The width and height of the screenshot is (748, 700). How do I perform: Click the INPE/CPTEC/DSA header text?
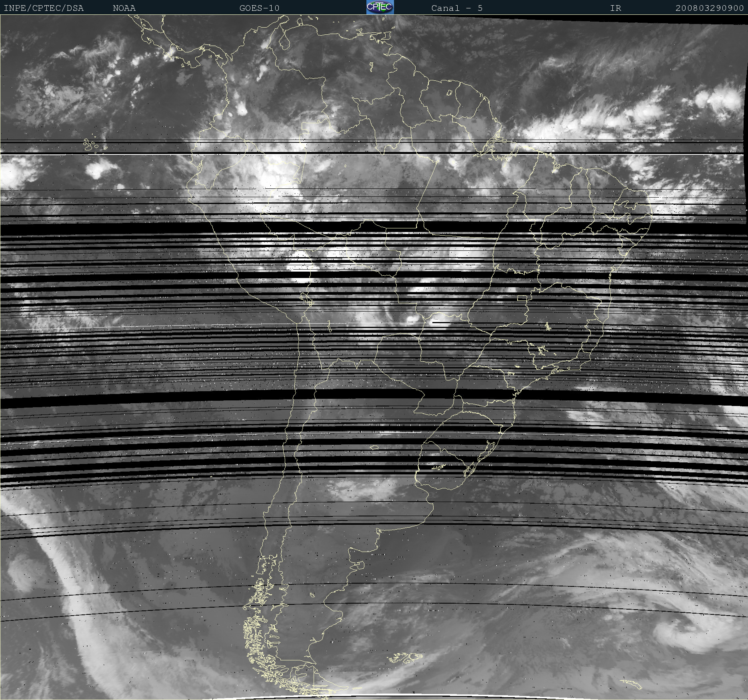point(44,8)
